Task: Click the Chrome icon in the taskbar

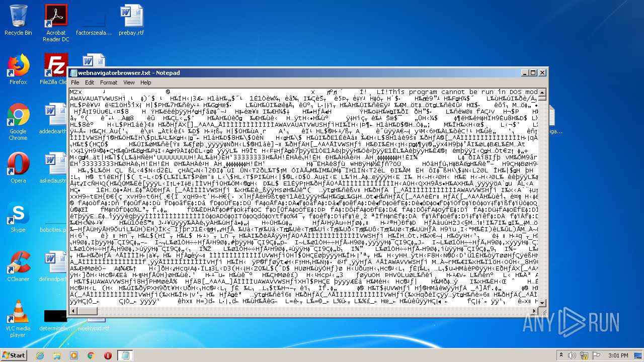Action: [91, 355]
